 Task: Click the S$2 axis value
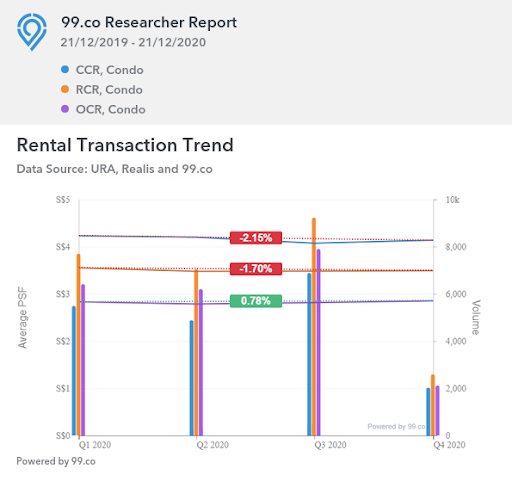coord(63,341)
